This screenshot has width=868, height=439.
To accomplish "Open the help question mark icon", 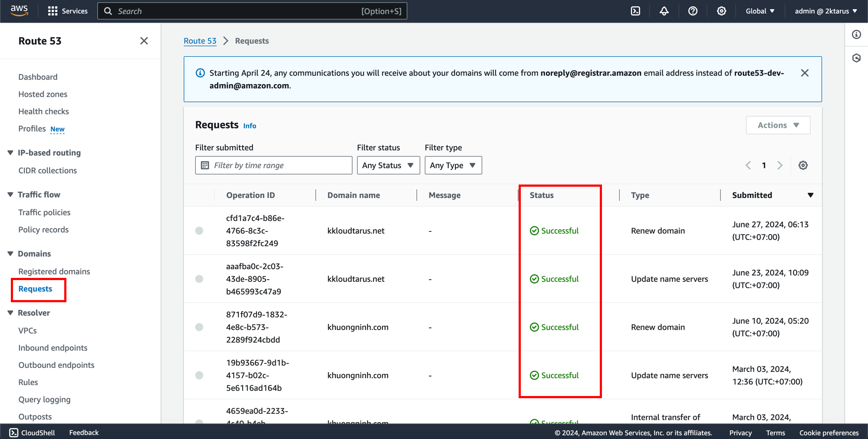I will pos(693,11).
